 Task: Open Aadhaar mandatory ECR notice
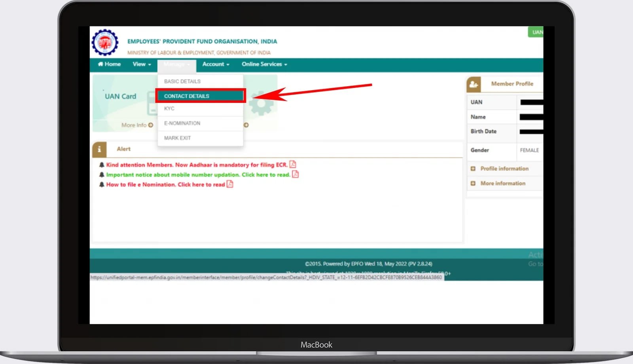tap(197, 165)
